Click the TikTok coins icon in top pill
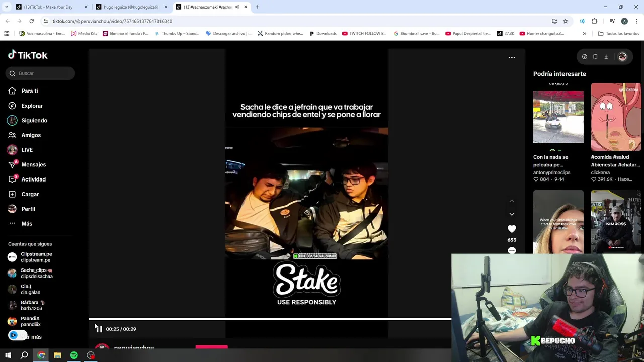644x362 pixels. (584, 57)
